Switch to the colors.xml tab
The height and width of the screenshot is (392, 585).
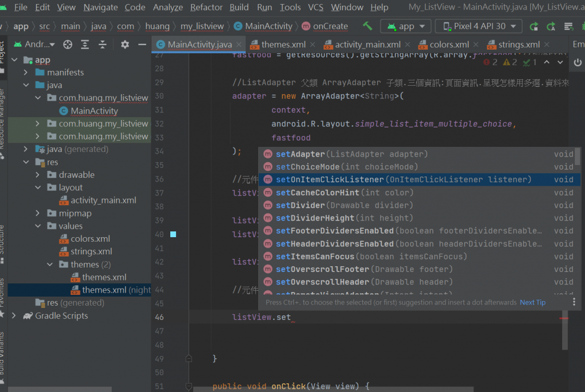[450, 45]
